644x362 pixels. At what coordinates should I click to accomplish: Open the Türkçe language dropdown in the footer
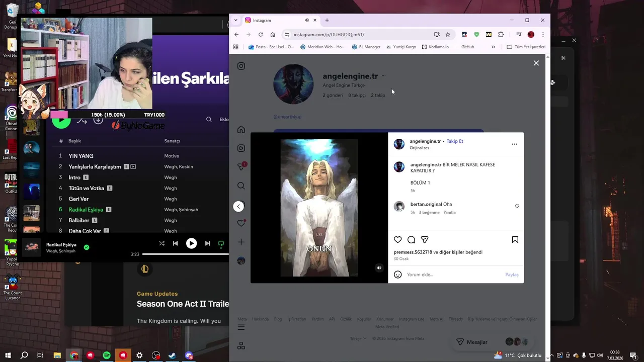(x=358, y=338)
